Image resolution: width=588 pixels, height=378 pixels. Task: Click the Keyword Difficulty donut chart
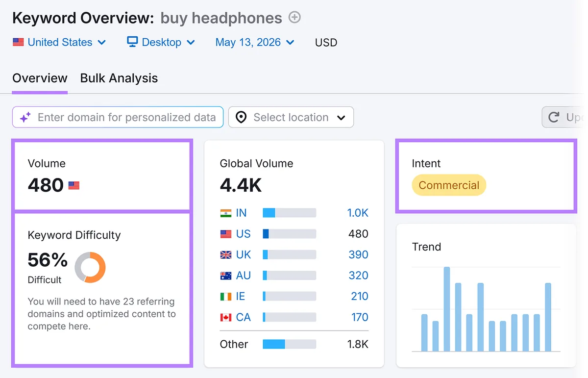tap(90, 267)
